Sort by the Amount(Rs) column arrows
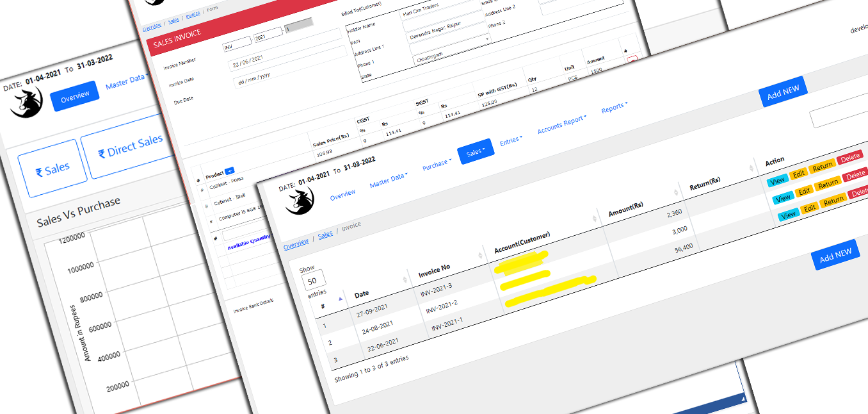The image size is (868, 414). click(677, 192)
